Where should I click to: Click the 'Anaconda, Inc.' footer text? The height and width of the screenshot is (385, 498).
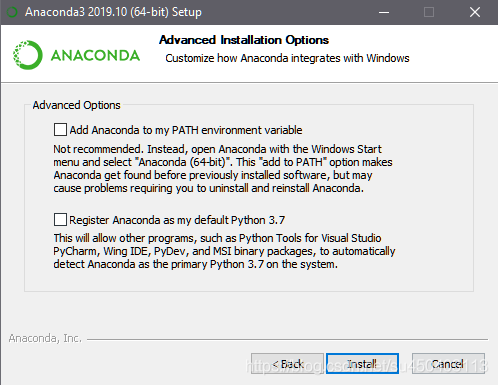coord(45,338)
